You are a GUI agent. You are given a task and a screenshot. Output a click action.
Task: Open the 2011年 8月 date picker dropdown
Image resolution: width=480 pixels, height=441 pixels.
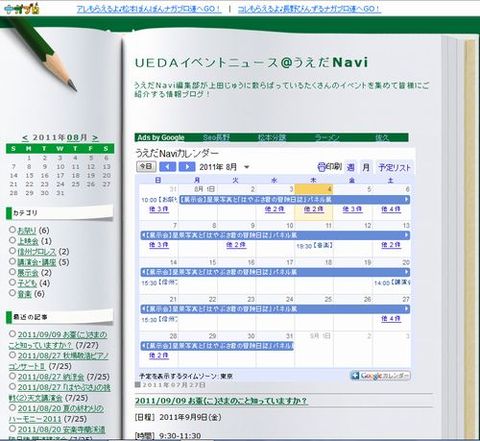click(247, 167)
